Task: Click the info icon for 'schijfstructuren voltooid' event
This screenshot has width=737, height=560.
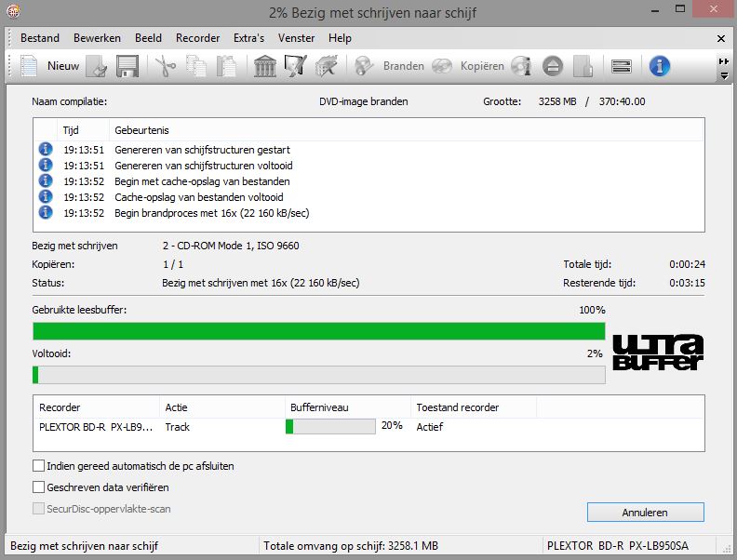Action: click(x=45, y=165)
